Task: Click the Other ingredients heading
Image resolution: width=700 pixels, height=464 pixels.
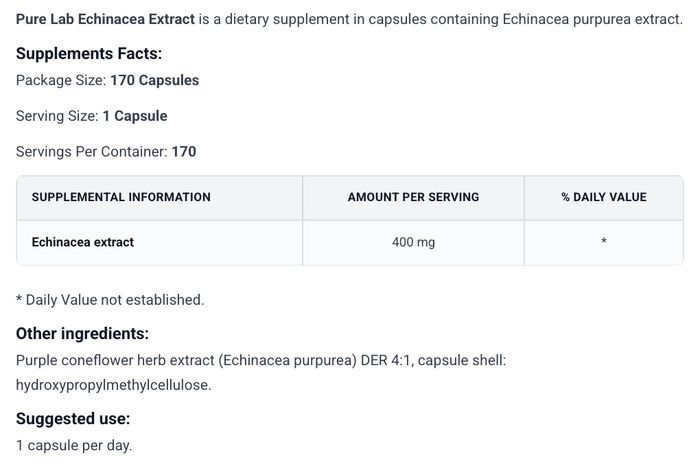Action: coord(82,334)
